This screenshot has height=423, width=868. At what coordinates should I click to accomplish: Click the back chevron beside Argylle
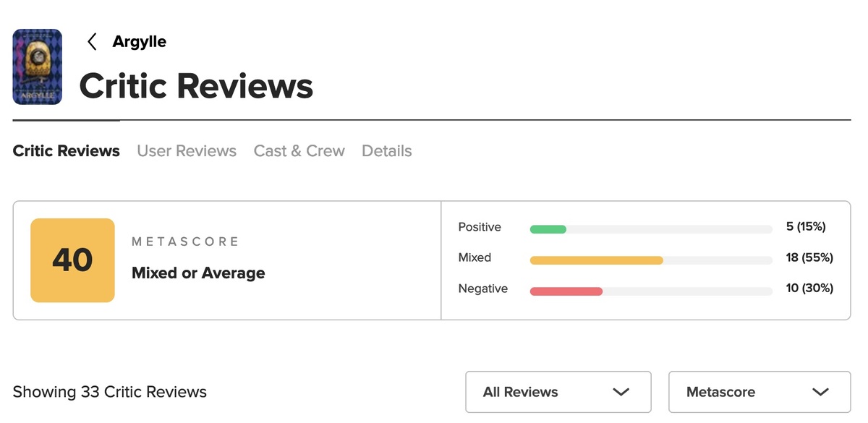(92, 42)
